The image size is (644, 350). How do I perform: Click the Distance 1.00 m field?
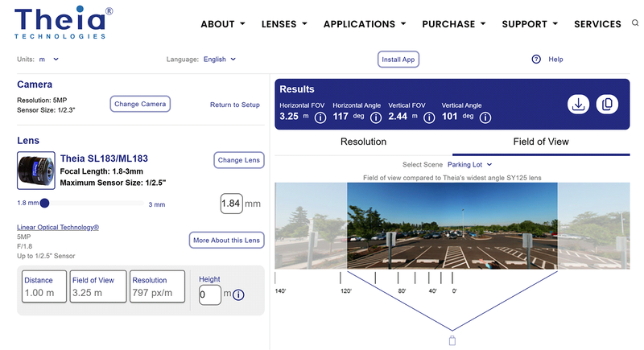[x=44, y=286]
